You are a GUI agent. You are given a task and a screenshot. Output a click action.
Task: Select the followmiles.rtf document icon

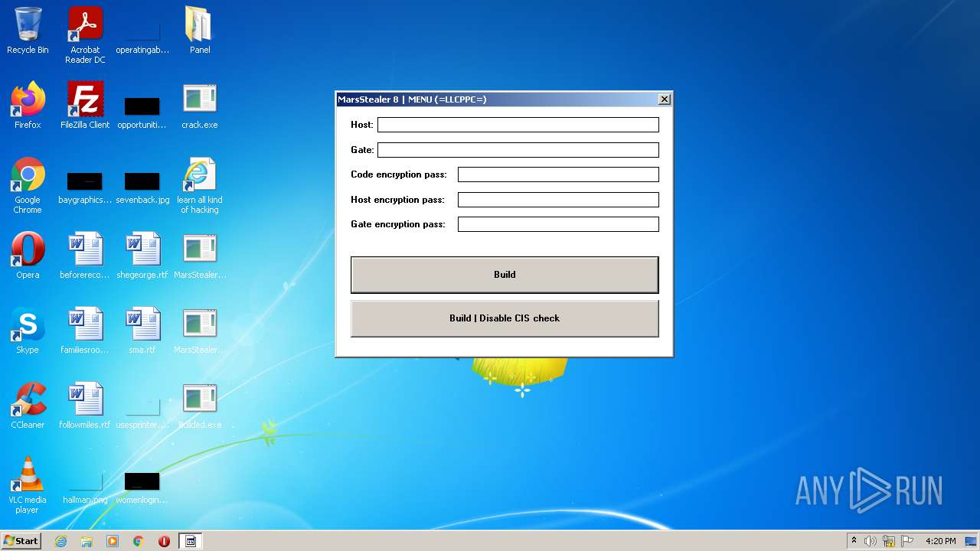click(85, 406)
